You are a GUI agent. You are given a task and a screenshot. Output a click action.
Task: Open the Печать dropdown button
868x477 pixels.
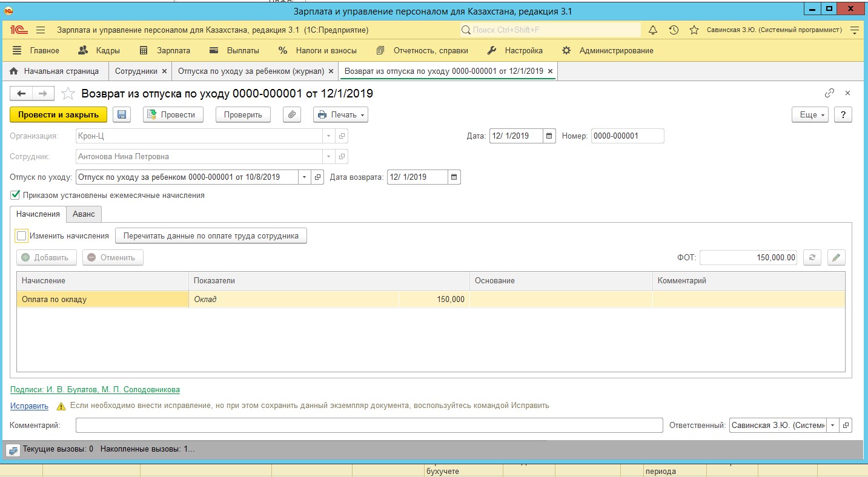340,114
